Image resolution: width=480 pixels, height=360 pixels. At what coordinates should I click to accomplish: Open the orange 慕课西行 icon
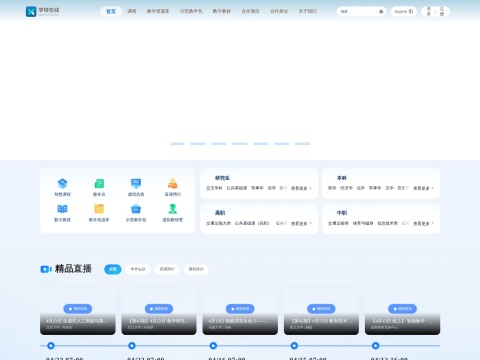click(x=172, y=183)
